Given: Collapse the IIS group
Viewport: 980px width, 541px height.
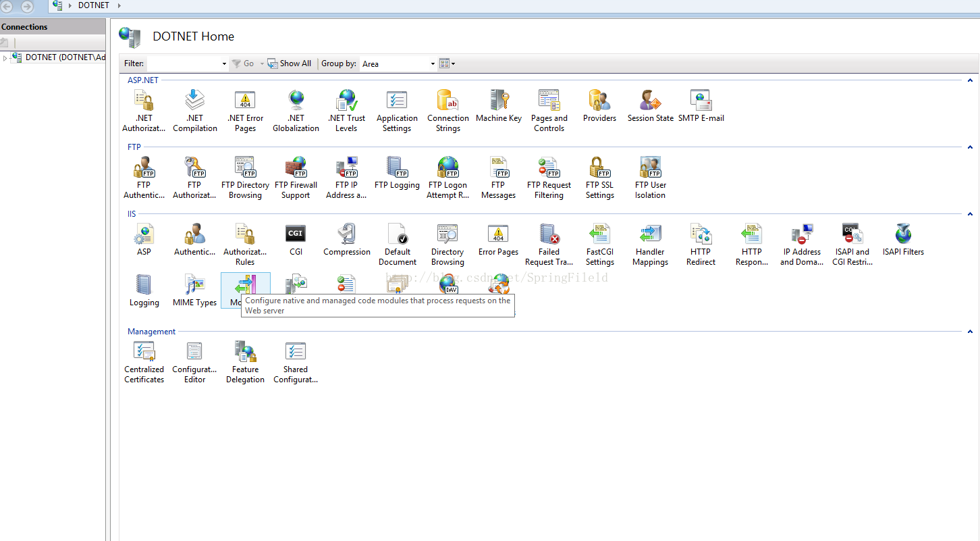Looking at the screenshot, I should [970, 214].
